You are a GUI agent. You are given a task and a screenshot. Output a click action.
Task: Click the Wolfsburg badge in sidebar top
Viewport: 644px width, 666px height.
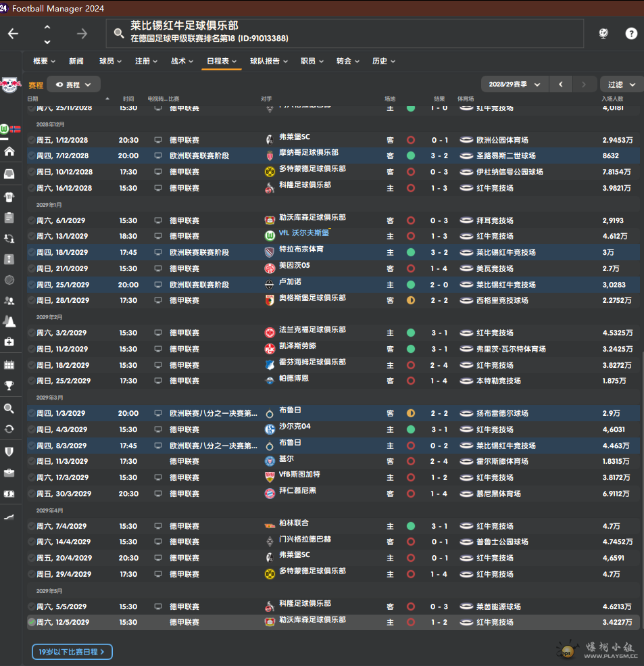point(4,128)
